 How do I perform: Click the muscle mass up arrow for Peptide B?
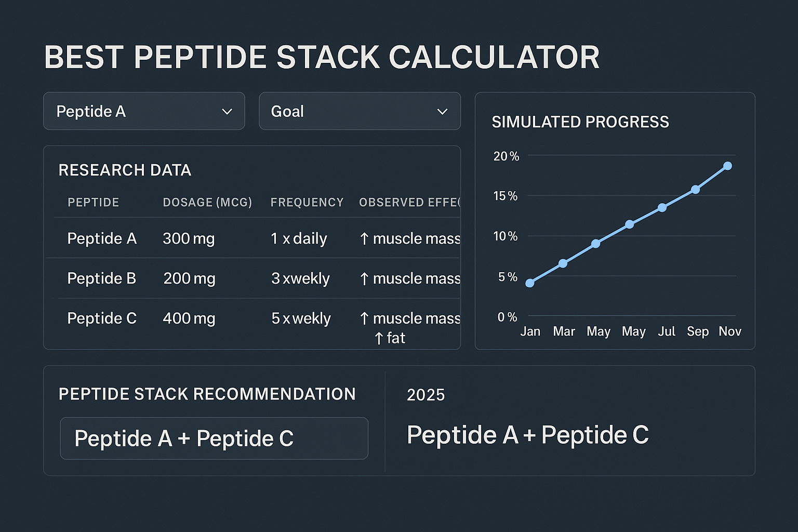tap(365, 278)
